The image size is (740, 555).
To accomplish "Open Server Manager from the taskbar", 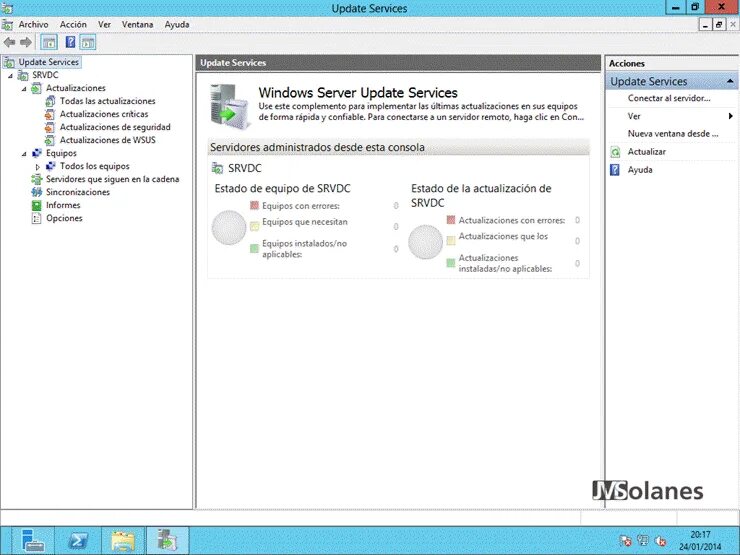I will coord(33,540).
